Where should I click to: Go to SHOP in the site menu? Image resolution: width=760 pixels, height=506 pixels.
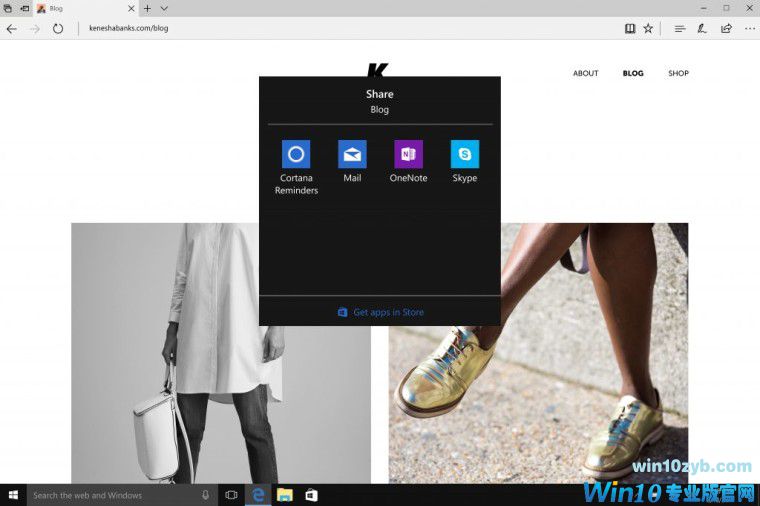coord(678,73)
